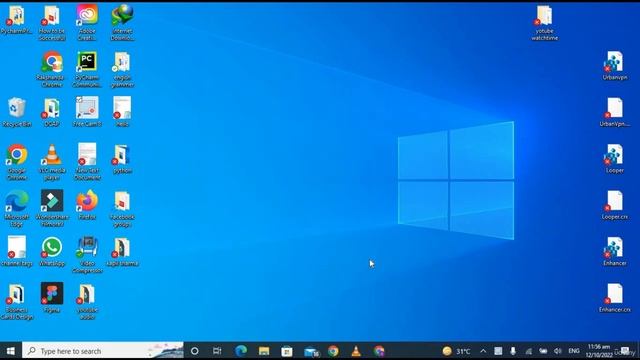The height and width of the screenshot is (360, 640).
Task: Open the channel tags text file
Action: (x=17, y=251)
